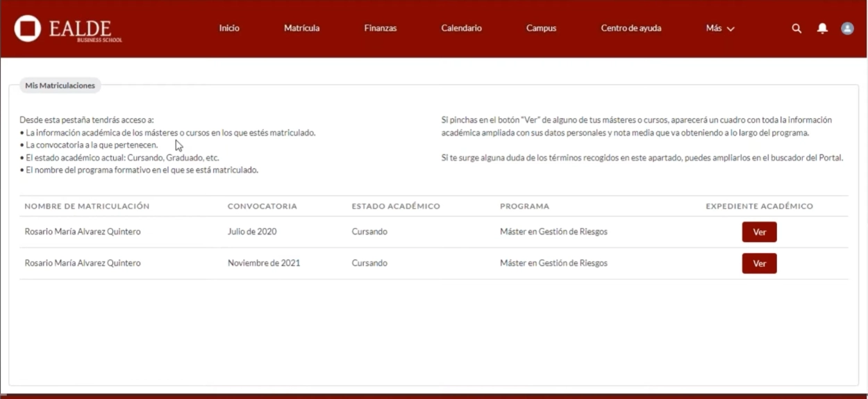The image size is (868, 399).
Task: Click the Noviembre de 2021 cell
Action: [x=264, y=263]
